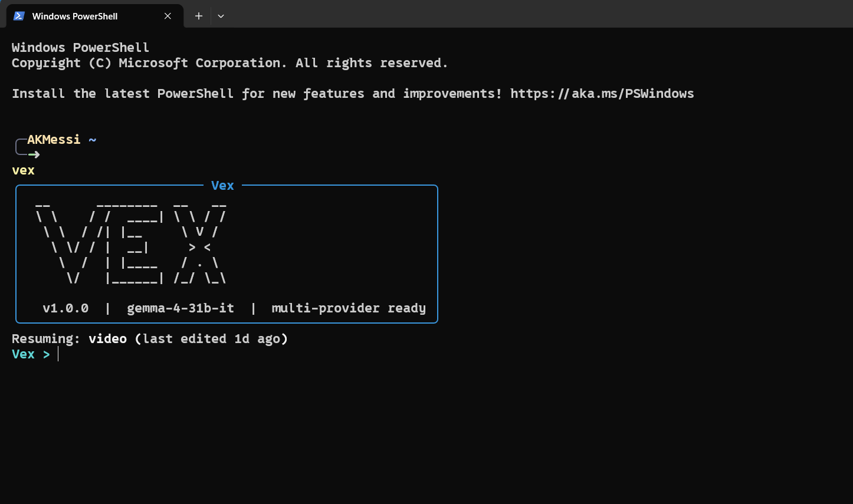Select the Windows PowerShell tab
Image resolution: width=853 pixels, height=504 pixels.
[95, 16]
